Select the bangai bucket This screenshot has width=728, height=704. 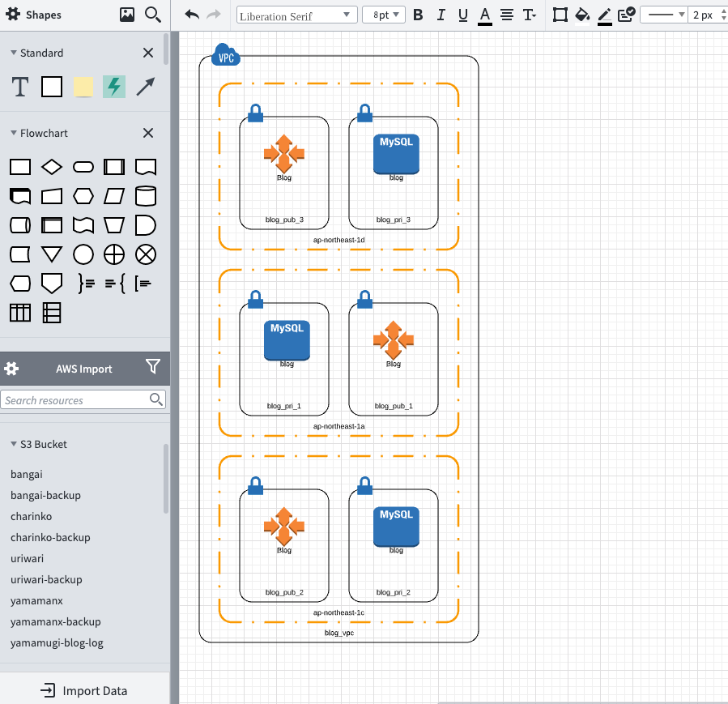(x=27, y=474)
